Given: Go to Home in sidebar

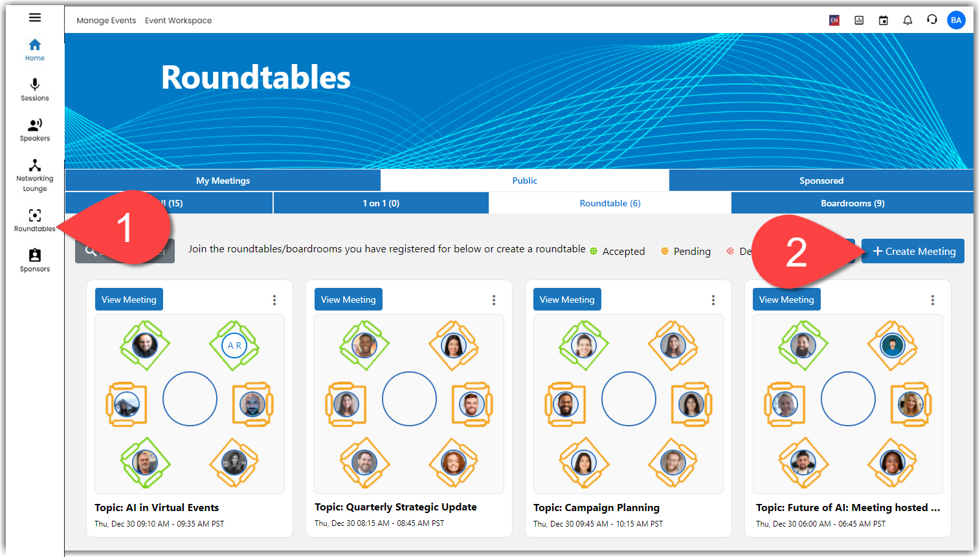Looking at the screenshot, I should [35, 50].
